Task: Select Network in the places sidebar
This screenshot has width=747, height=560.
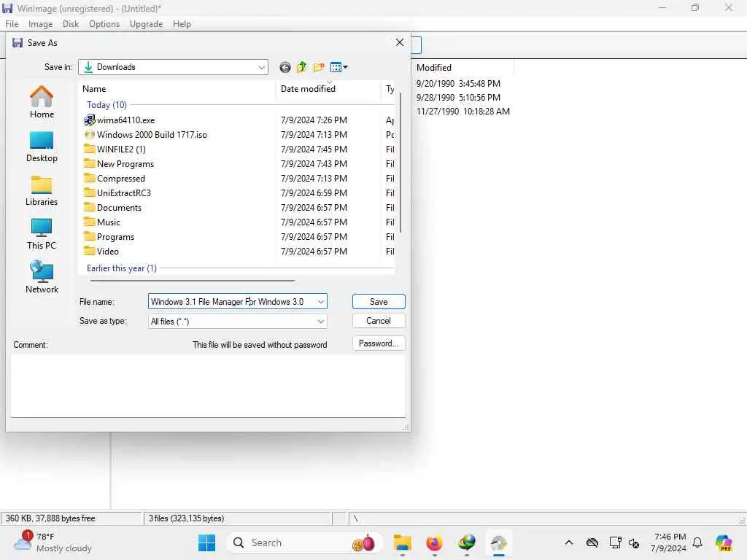Action: 42,277
